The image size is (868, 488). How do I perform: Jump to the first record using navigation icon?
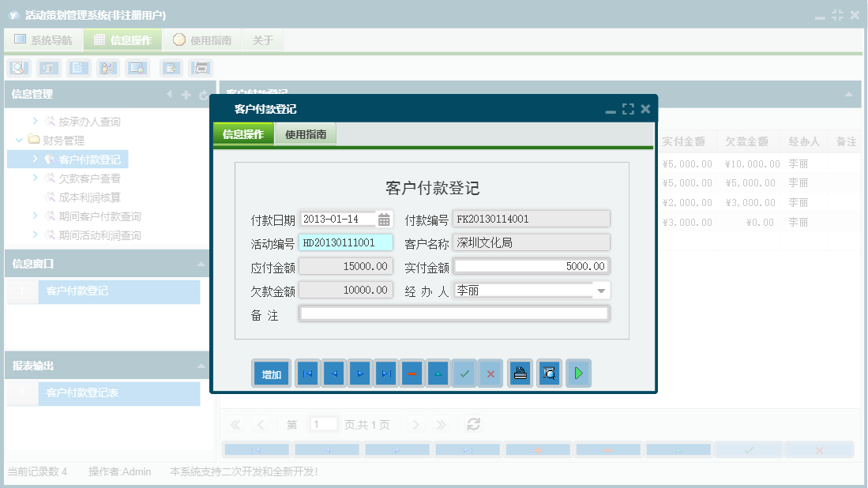click(x=306, y=373)
